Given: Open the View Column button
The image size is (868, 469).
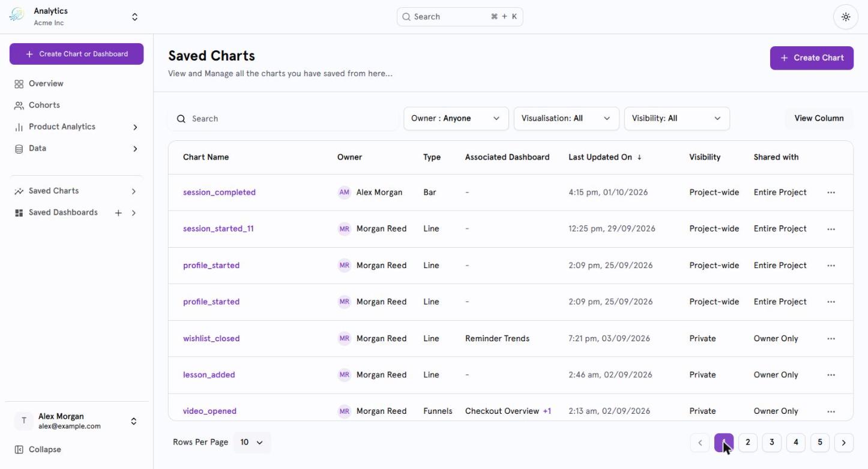Looking at the screenshot, I should click(819, 119).
